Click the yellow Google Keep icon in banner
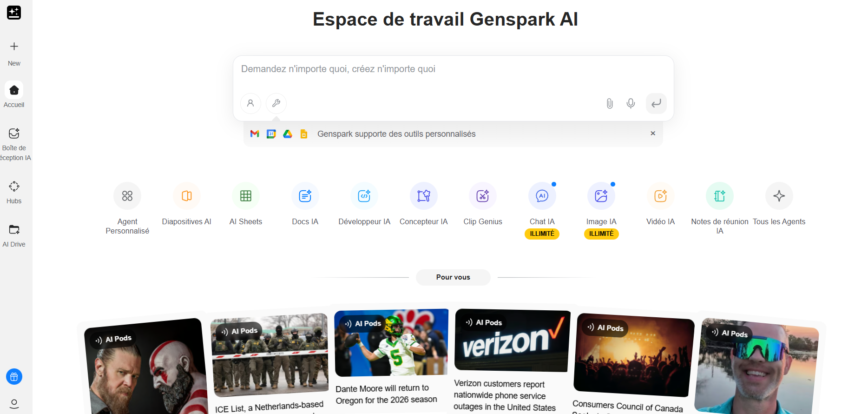The width and height of the screenshot is (868, 414). tap(304, 134)
